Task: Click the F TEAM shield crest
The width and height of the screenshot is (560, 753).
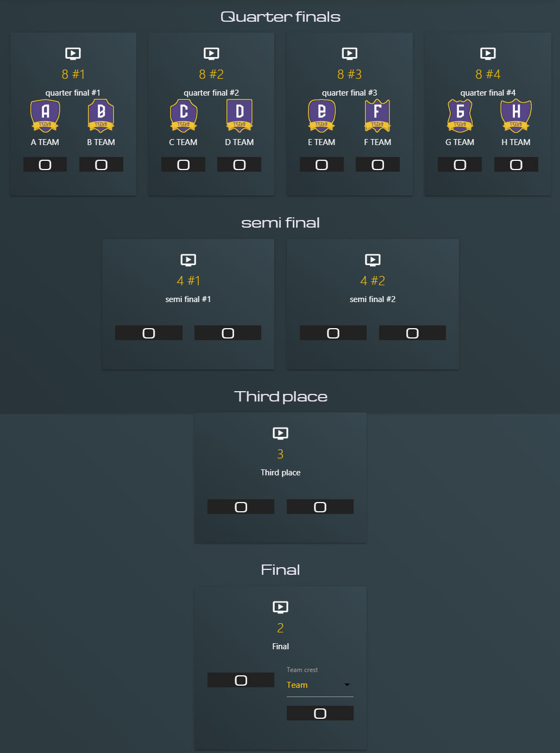Action: [377, 115]
